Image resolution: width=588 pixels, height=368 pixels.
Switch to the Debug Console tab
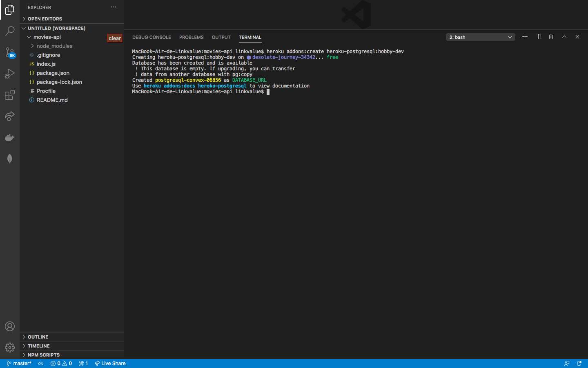click(151, 37)
